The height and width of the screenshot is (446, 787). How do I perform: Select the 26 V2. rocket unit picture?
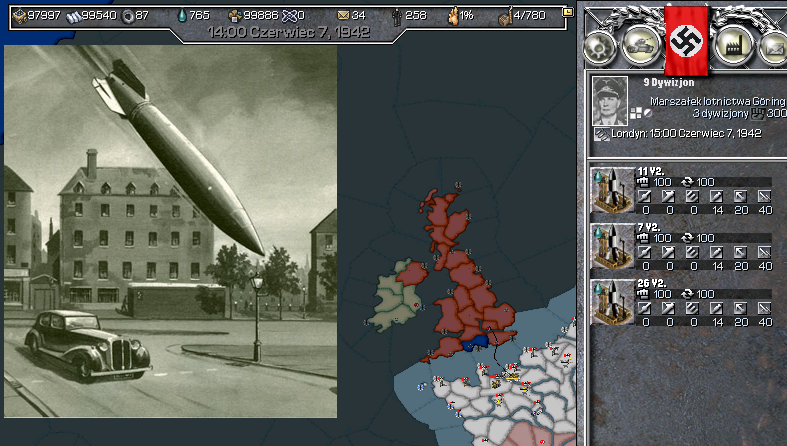click(x=613, y=303)
